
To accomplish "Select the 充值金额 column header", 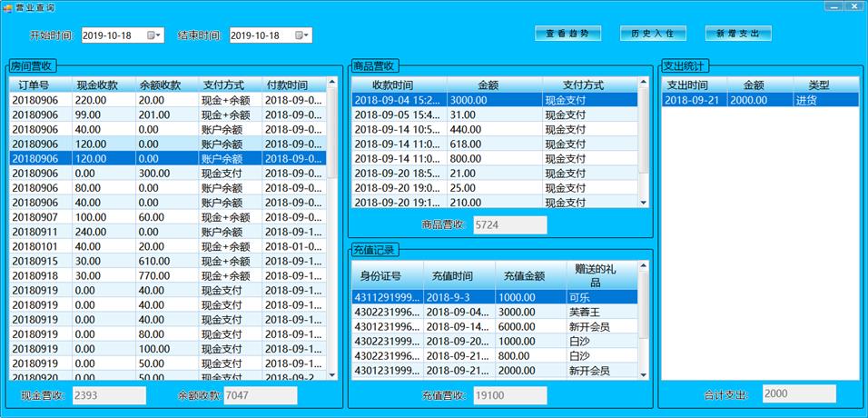I will tap(525, 275).
